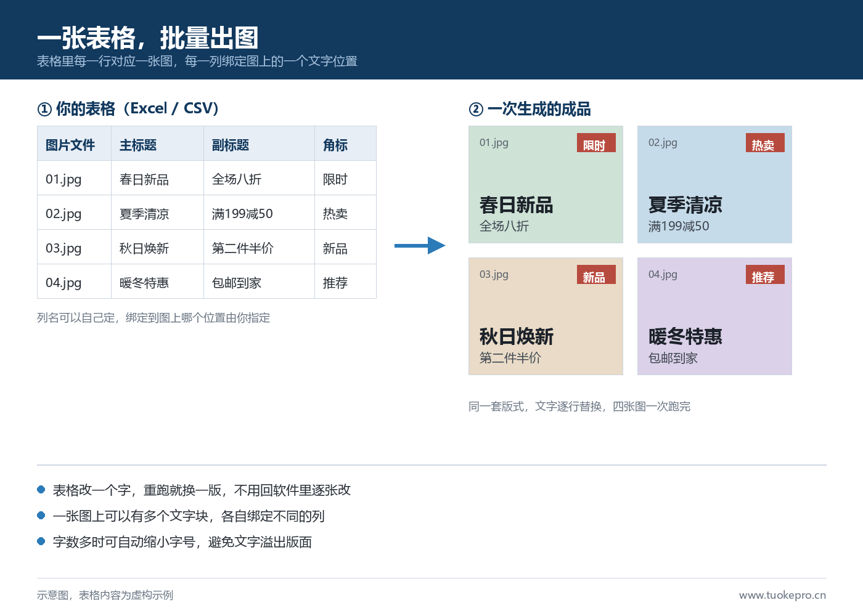Click the 03.jpg label on the beige card
The width and height of the screenshot is (863, 616).
(494, 275)
